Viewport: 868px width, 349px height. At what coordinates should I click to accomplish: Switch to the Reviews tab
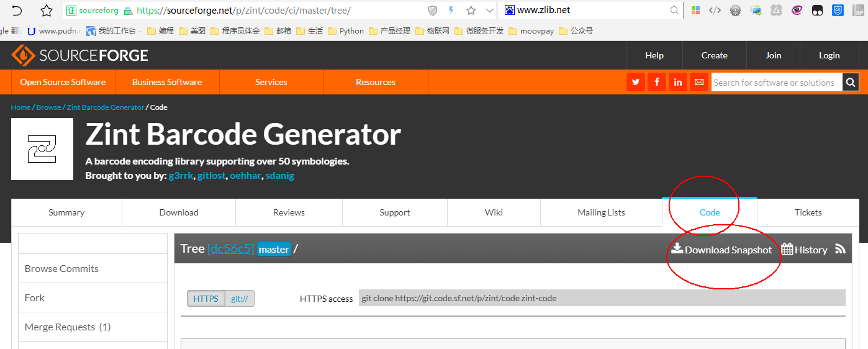coord(289,212)
